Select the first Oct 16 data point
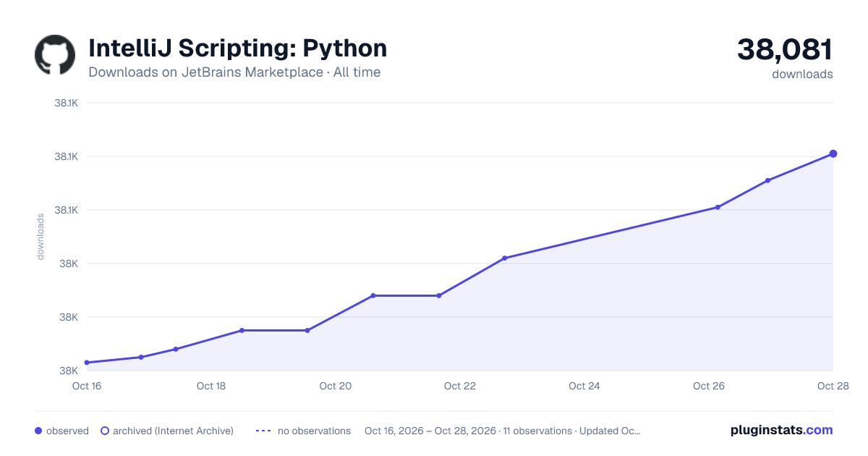The image size is (868, 456). (87, 363)
